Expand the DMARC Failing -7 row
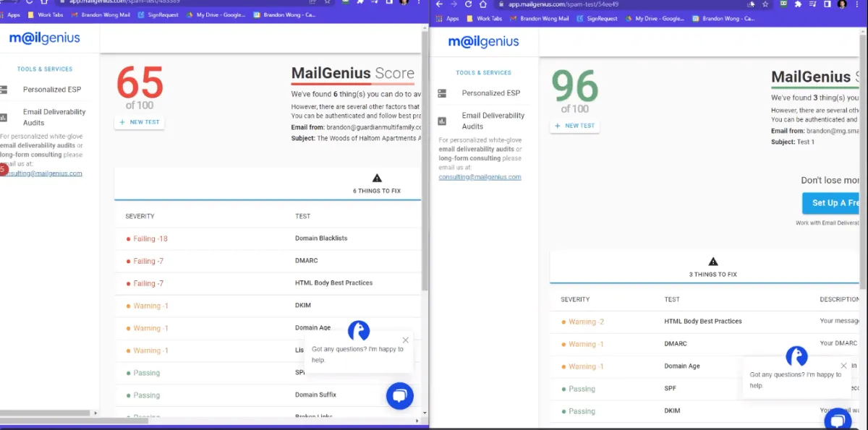The width and height of the screenshot is (868, 430). (268, 261)
